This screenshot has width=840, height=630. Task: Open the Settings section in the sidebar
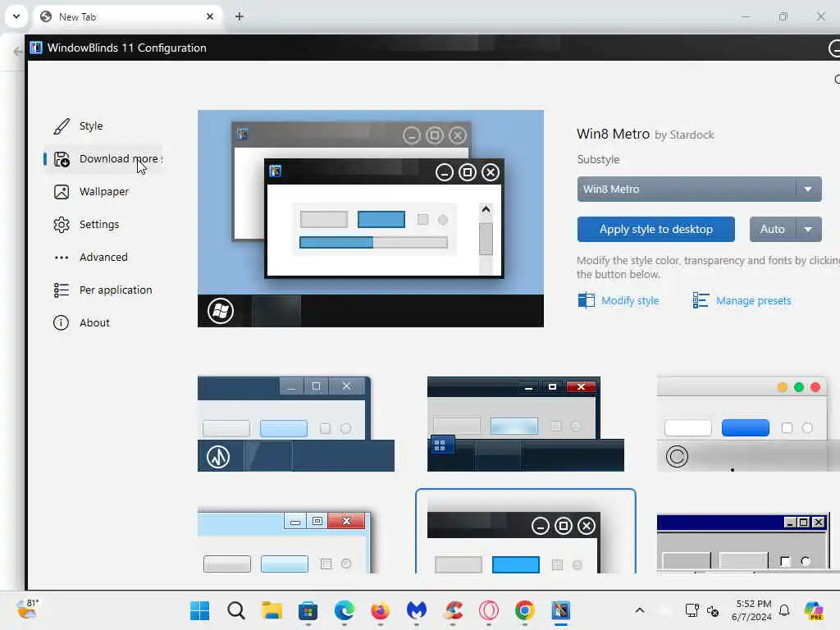[99, 225]
